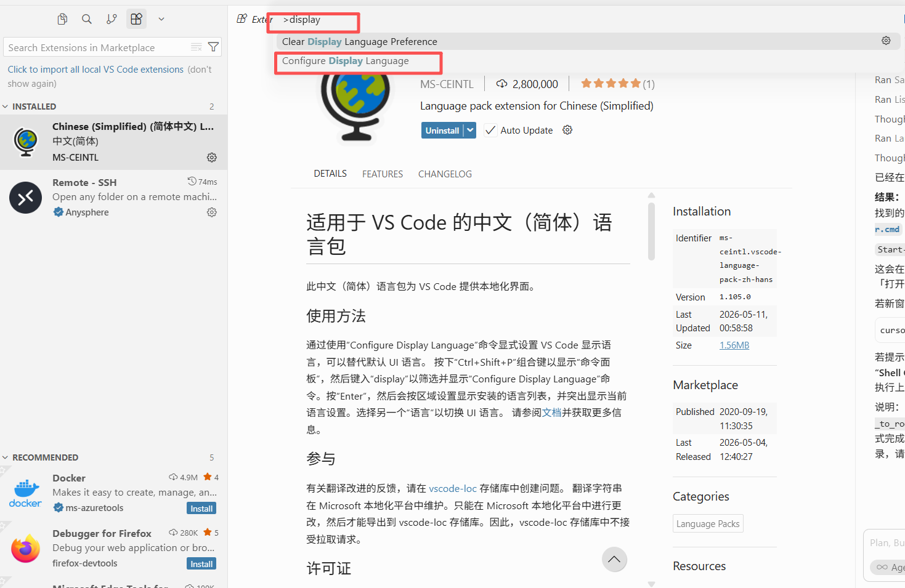905x588 pixels.
Task: Select the Extensions view icon
Action: pos(136,19)
